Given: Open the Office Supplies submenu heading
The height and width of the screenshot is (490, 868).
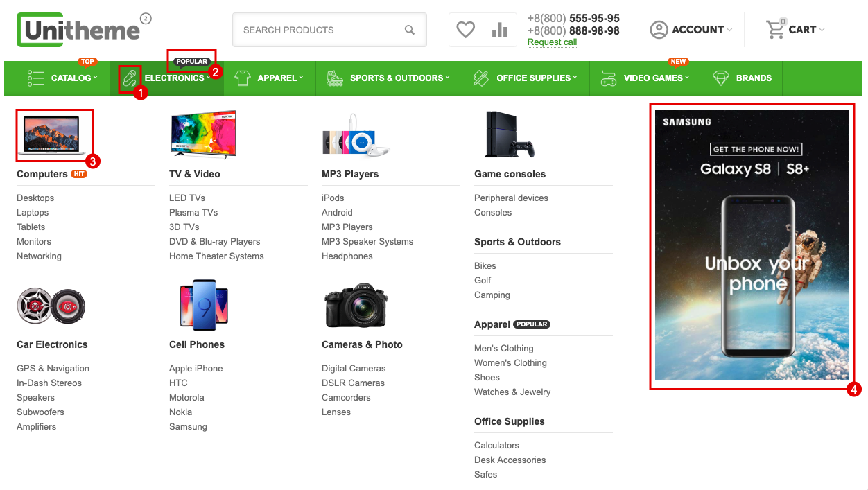Looking at the screenshot, I should click(x=510, y=421).
